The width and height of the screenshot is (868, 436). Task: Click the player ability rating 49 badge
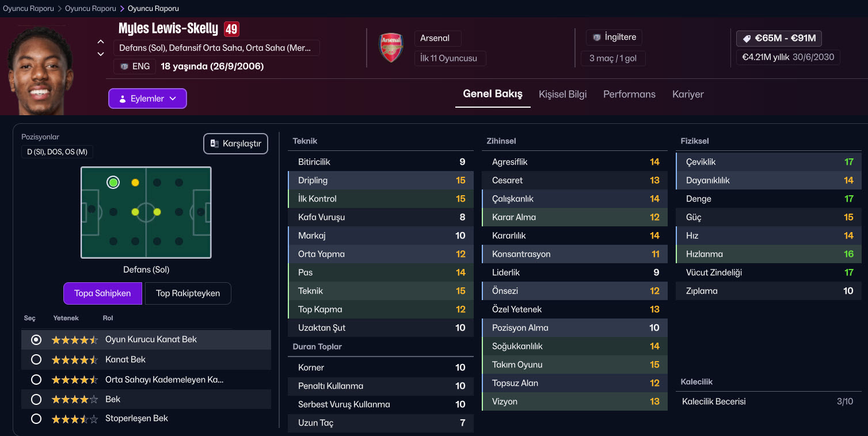point(231,29)
